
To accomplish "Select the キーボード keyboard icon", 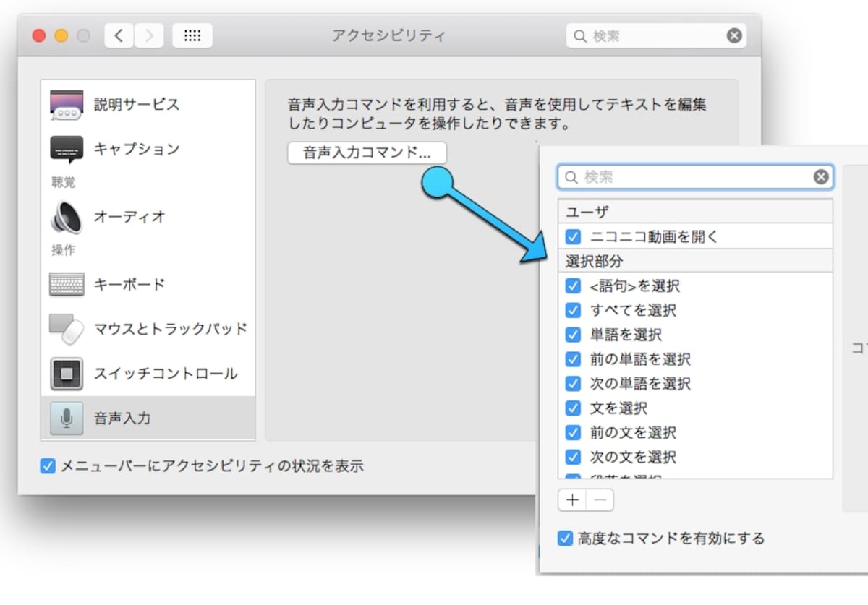I will coord(67,284).
